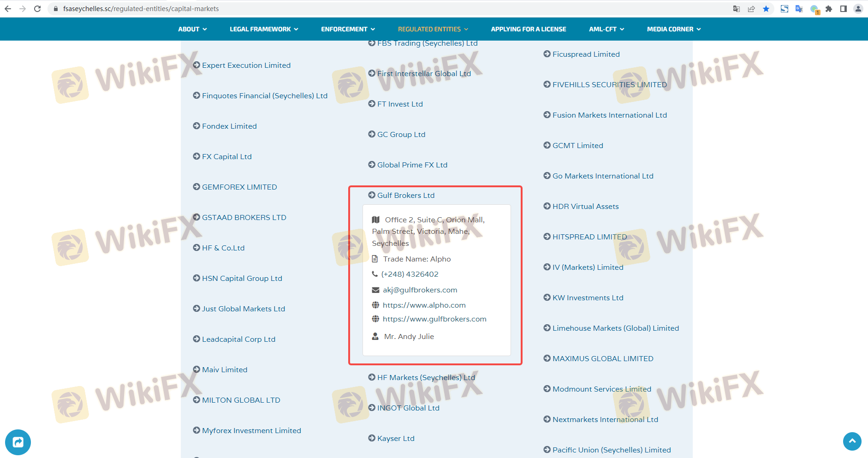Go to APPLYING FOR A LICENSE
Viewport: 868px width, 458px height.
coord(529,29)
